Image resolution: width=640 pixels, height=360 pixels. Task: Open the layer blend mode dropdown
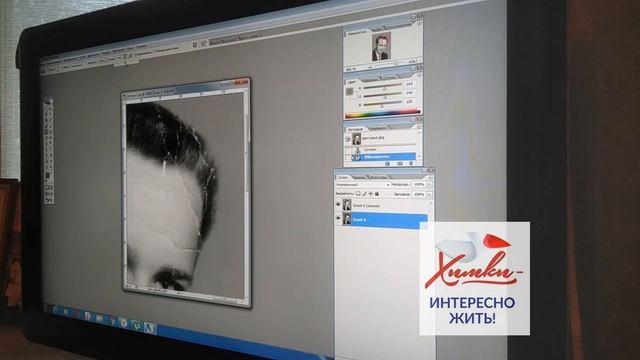click(x=362, y=185)
